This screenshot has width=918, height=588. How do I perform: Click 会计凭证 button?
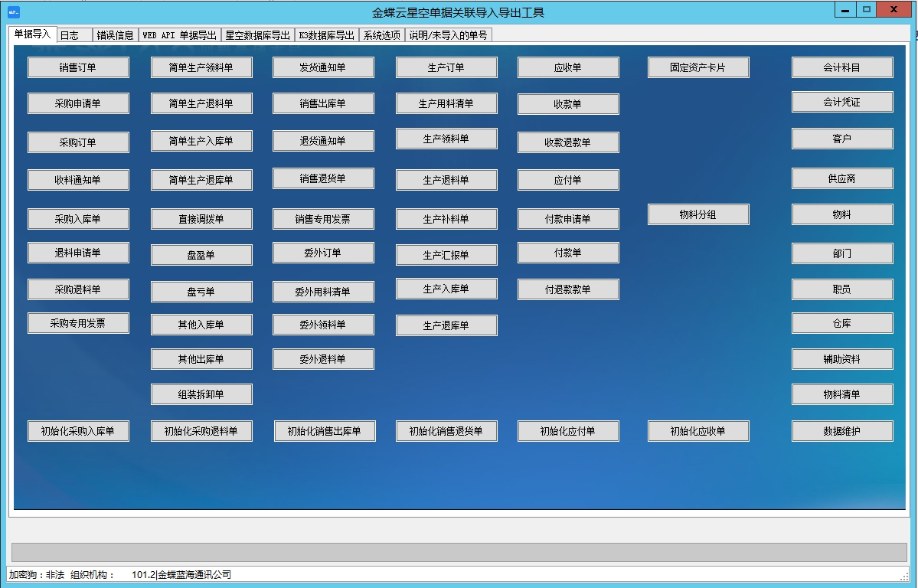pos(842,102)
